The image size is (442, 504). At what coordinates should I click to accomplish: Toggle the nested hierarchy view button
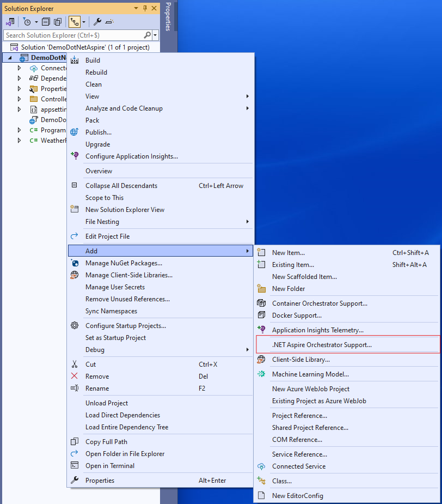click(74, 22)
